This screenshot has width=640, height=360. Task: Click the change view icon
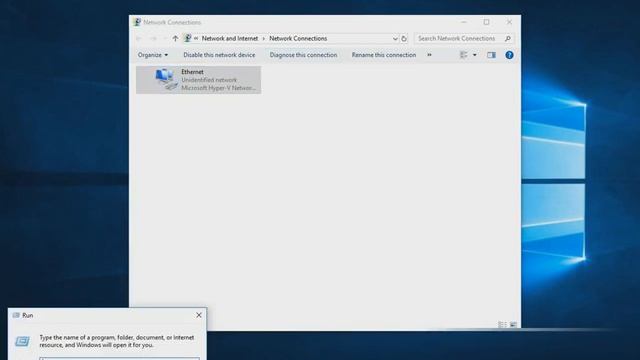(x=464, y=55)
